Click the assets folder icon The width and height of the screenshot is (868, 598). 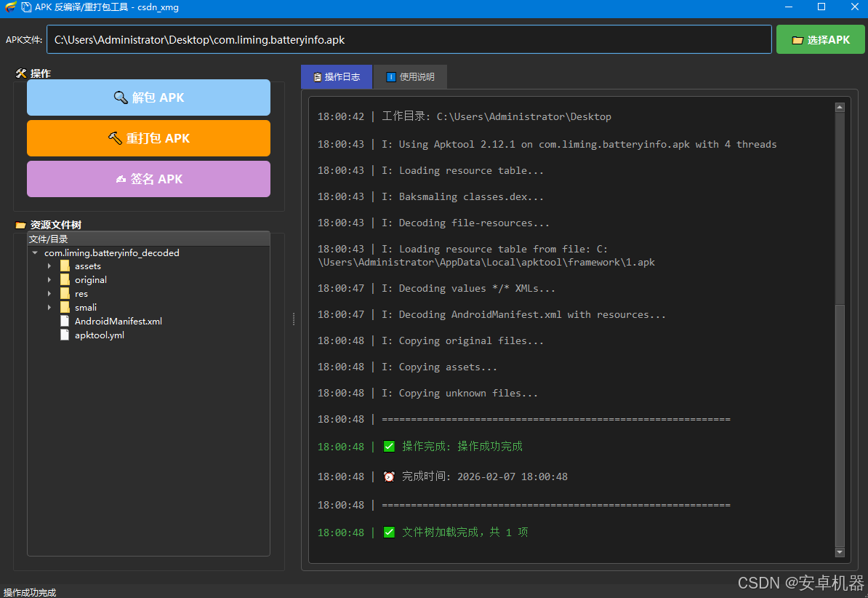[x=65, y=266]
